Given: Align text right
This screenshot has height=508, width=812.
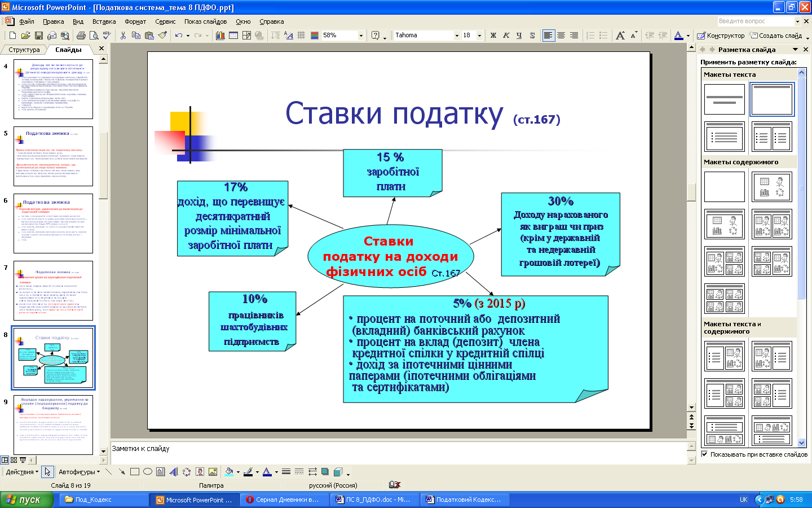Looking at the screenshot, I should (574, 35).
